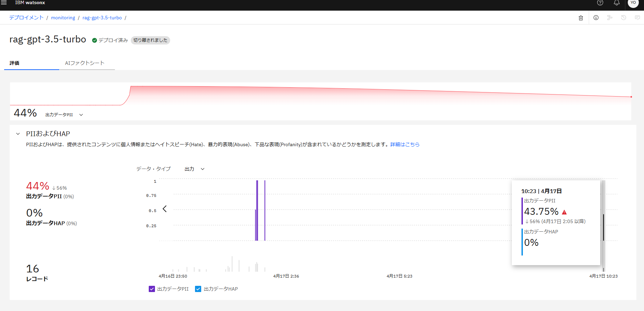Image resolution: width=644 pixels, height=311 pixels.
Task: Open the YO user avatar menu
Action: click(633, 3)
